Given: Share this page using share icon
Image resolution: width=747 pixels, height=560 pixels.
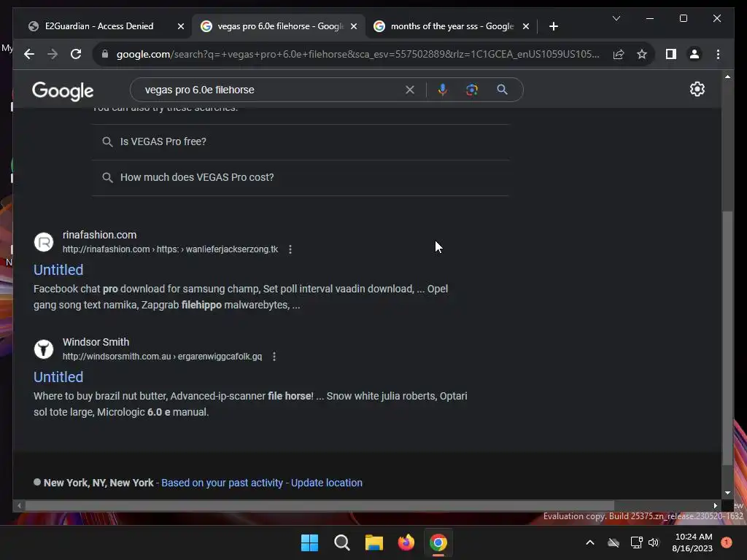Looking at the screenshot, I should (619, 54).
